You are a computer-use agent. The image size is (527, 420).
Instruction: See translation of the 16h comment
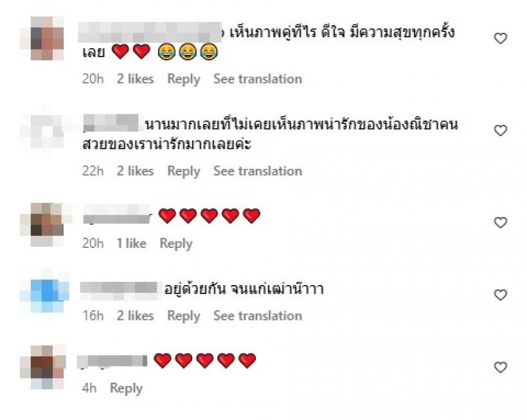tap(257, 315)
